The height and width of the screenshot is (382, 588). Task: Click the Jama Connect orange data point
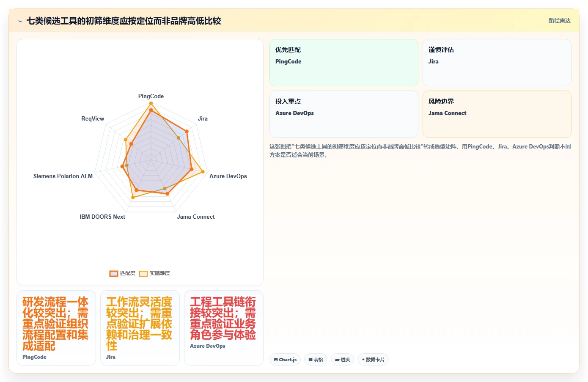[x=167, y=194]
